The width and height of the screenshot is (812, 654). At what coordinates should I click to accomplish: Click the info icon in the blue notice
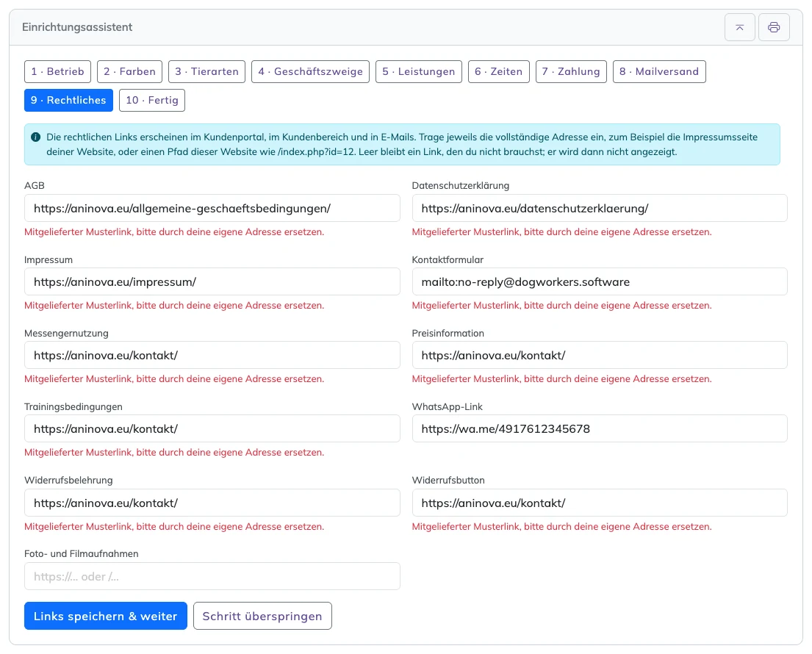[x=36, y=137]
